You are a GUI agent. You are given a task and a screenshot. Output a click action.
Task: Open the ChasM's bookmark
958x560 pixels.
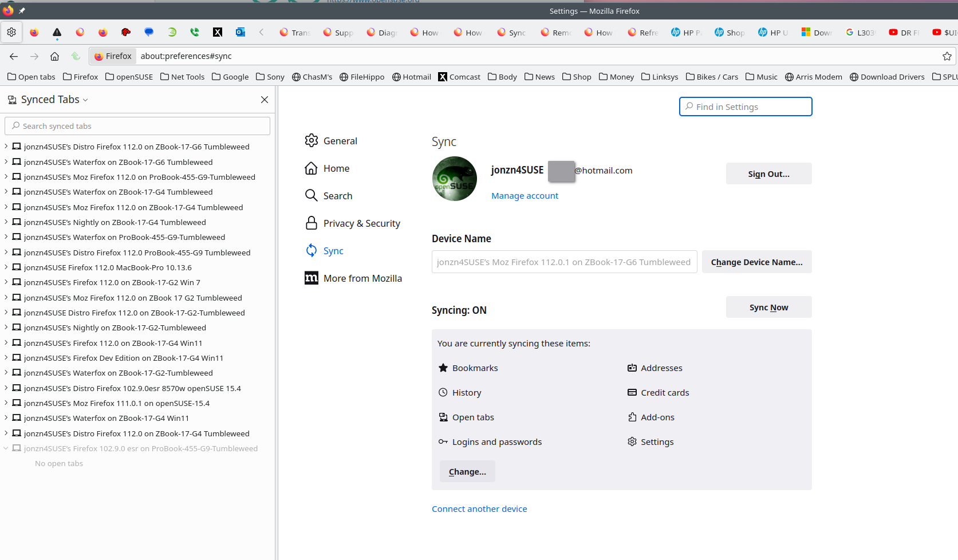point(312,77)
